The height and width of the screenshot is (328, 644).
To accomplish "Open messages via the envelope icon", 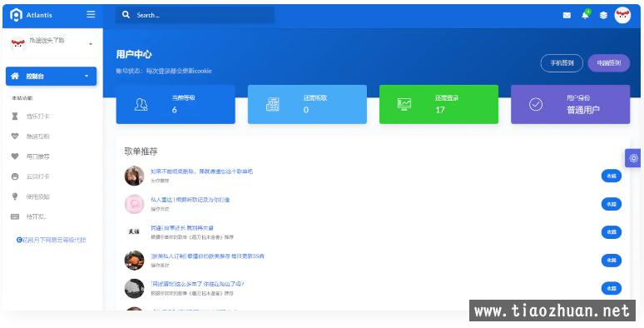I will [567, 15].
